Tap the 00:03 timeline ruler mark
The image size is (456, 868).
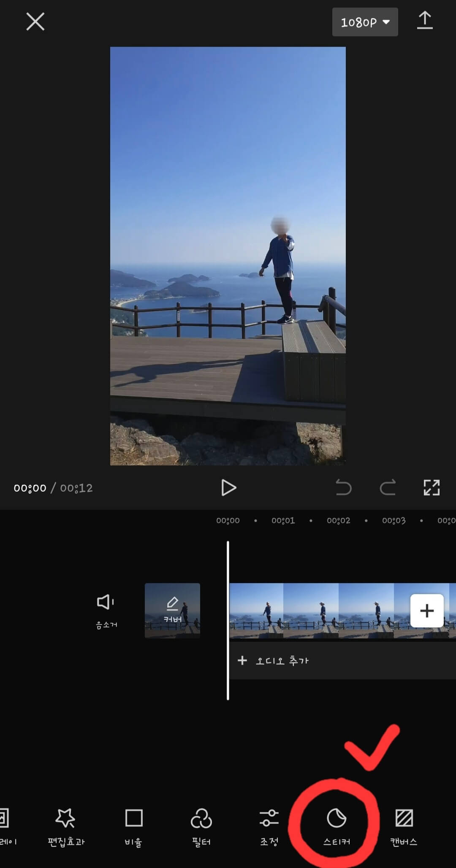point(394,521)
